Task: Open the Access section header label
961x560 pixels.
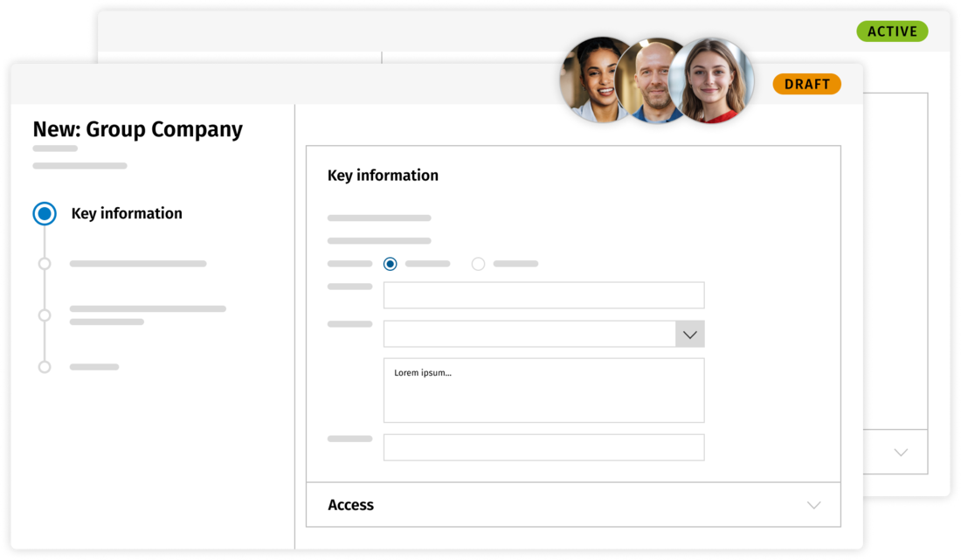Action: (x=350, y=505)
